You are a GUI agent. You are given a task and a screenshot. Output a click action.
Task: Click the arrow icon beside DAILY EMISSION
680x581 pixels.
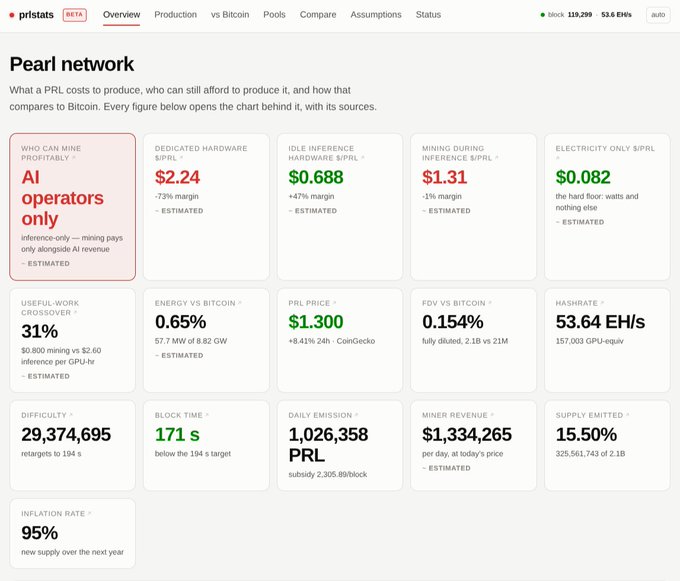(356, 415)
